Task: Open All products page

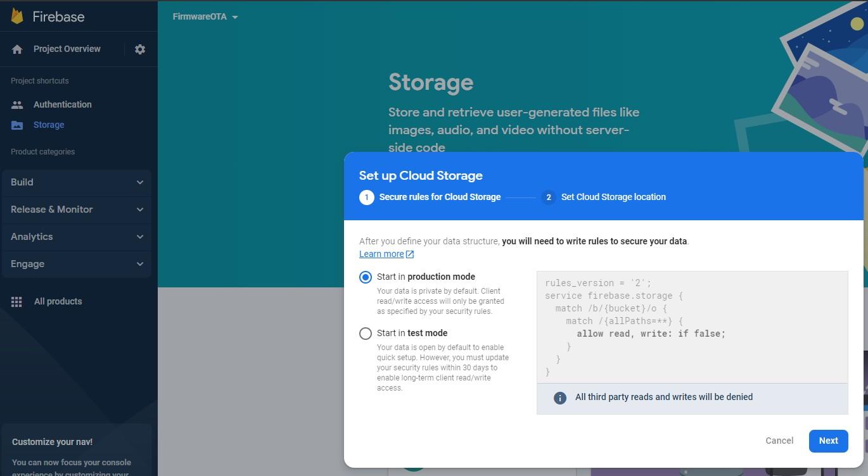Action: tap(58, 301)
